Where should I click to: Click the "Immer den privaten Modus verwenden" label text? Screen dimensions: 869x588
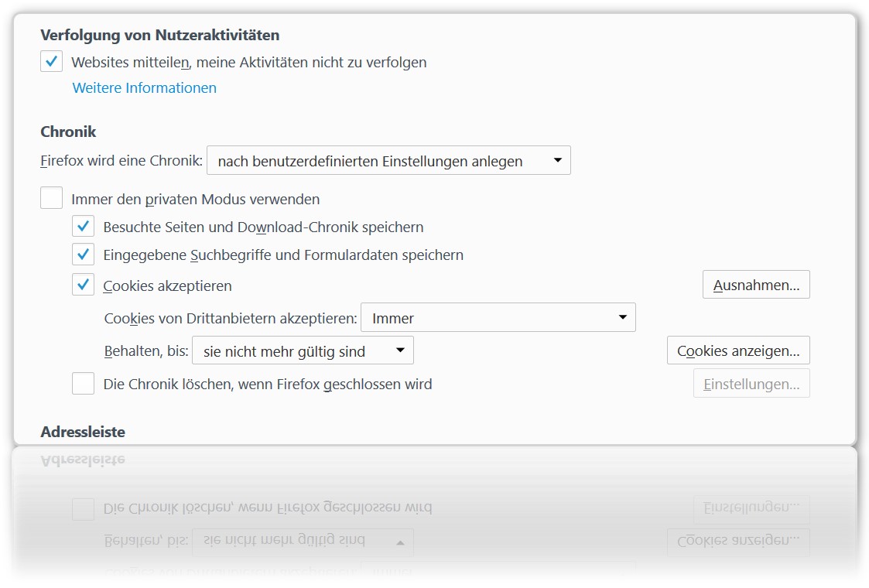coord(195,199)
